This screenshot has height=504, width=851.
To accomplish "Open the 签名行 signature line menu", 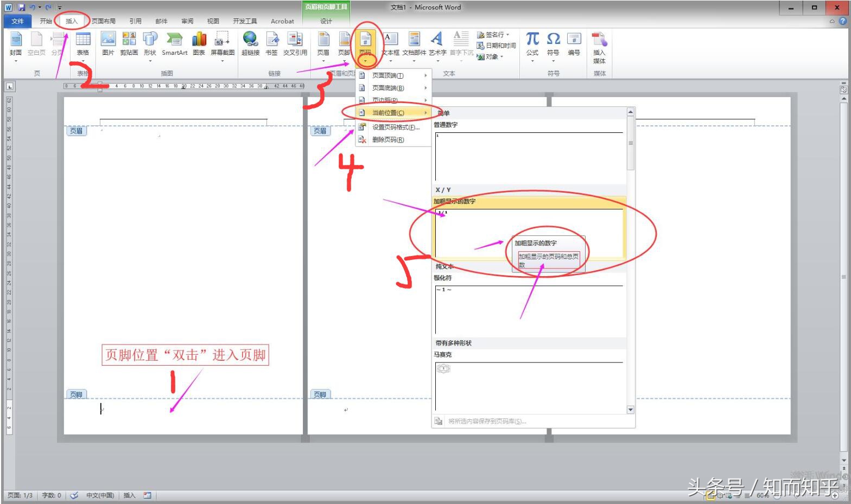I will coord(493,35).
